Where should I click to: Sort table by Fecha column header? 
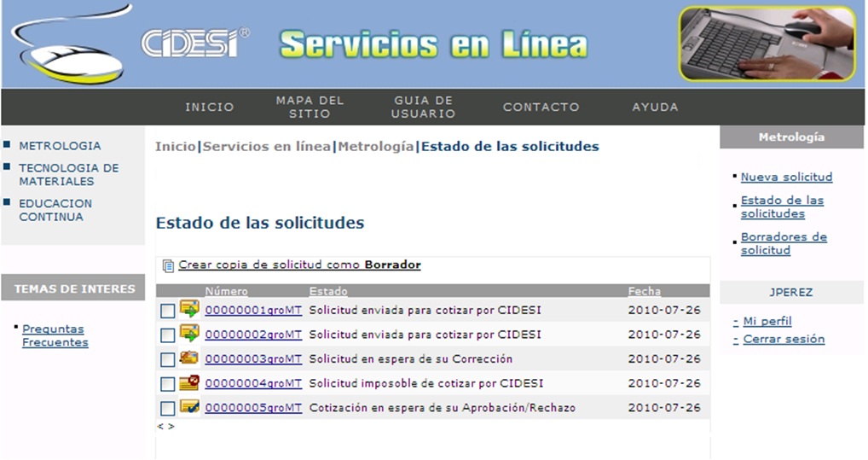pos(644,291)
